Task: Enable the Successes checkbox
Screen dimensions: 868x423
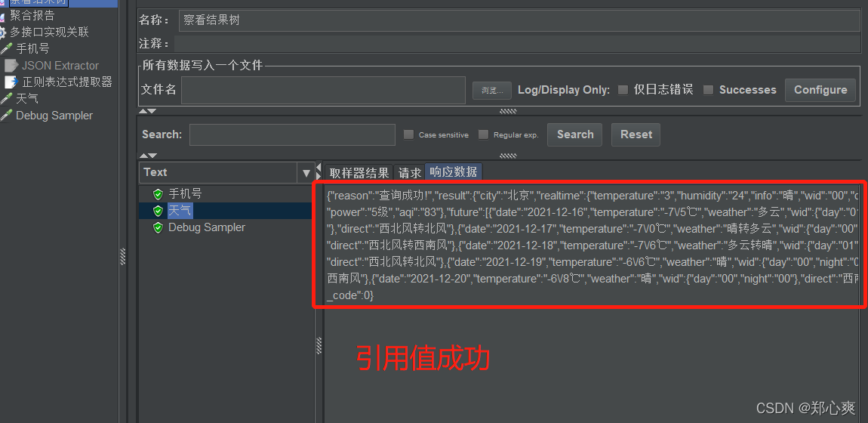Action: point(708,90)
